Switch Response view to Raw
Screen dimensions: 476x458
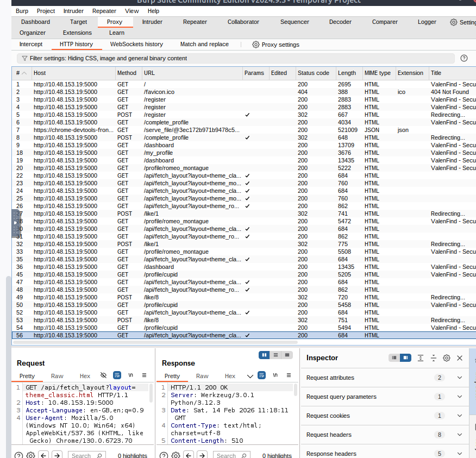coord(202,376)
